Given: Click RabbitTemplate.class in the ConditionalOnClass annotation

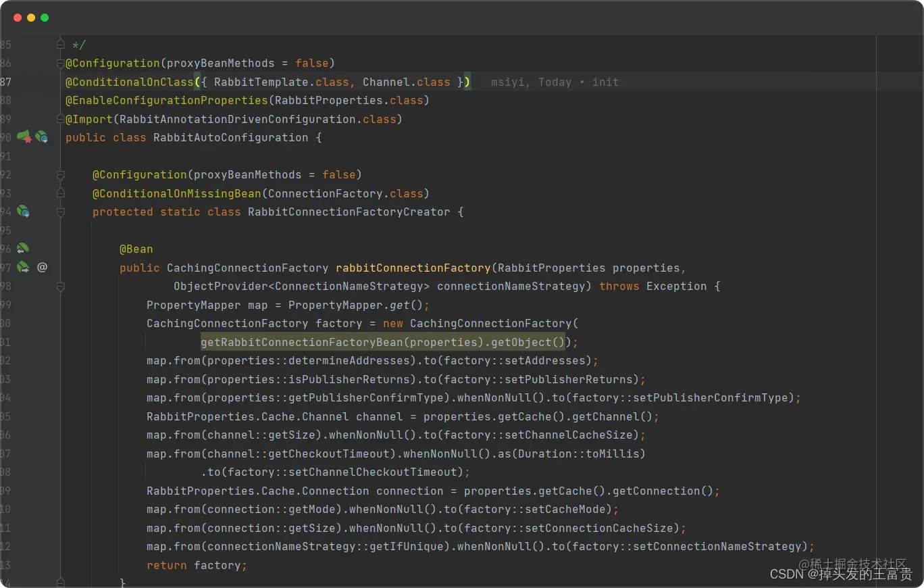Looking at the screenshot, I should (282, 82).
